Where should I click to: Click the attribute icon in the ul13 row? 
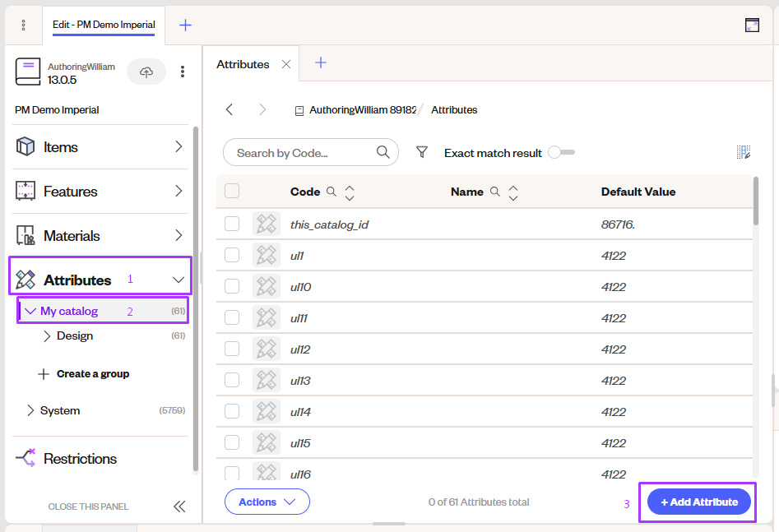pos(267,381)
